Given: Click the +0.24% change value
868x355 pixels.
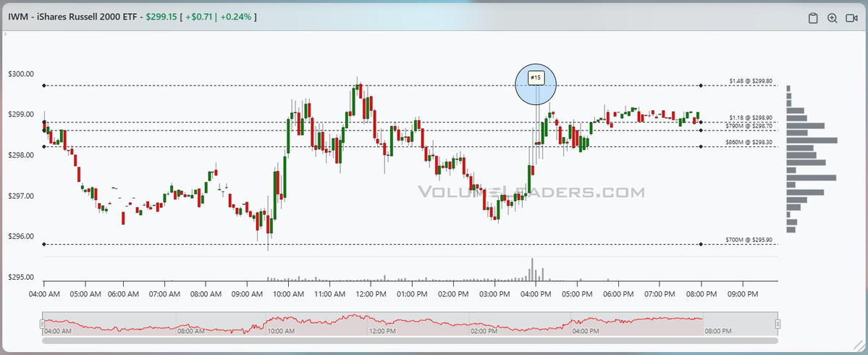Looking at the screenshot, I should tap(236, 17).
